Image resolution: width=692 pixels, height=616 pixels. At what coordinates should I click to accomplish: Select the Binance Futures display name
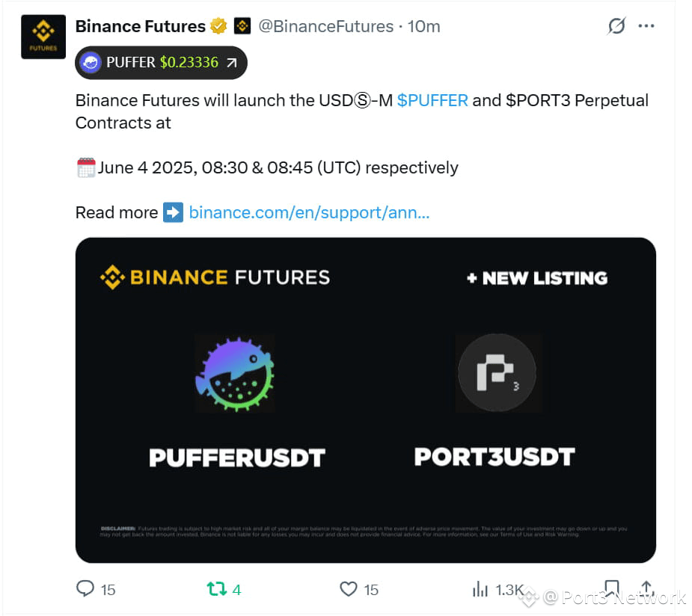[140, 25]
